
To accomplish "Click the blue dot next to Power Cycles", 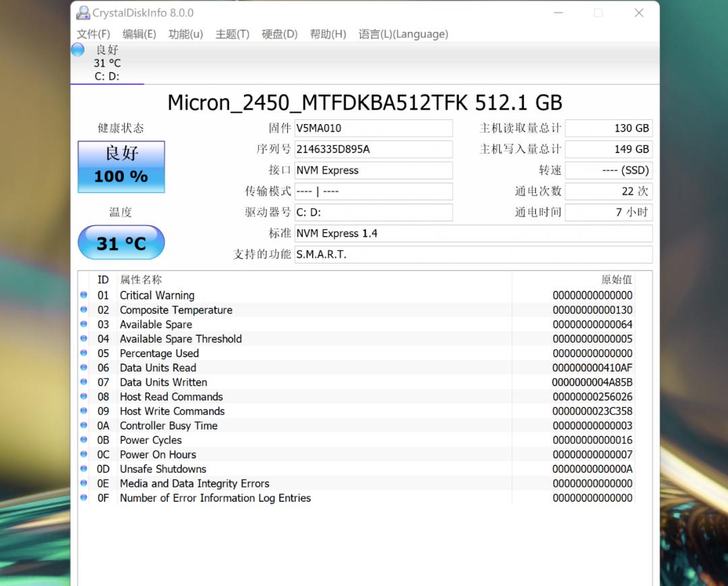I will [83, 440].
